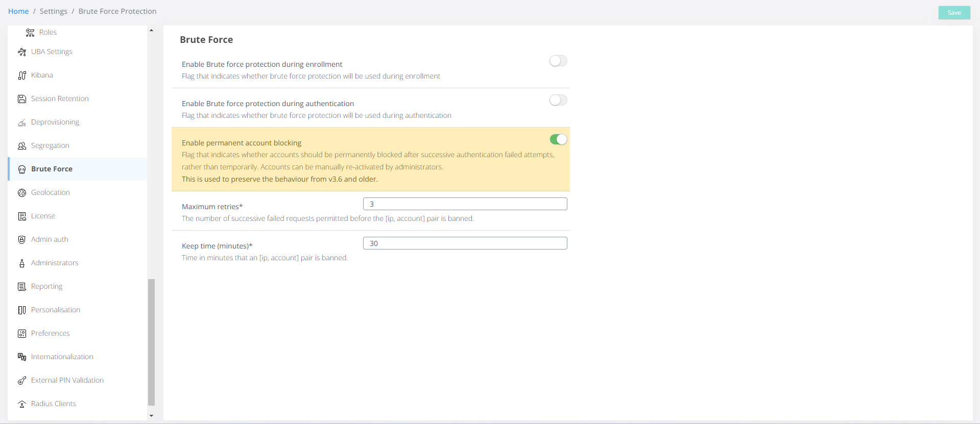
Task: Click the License icon in sidebar
Action: pos(22,216)
